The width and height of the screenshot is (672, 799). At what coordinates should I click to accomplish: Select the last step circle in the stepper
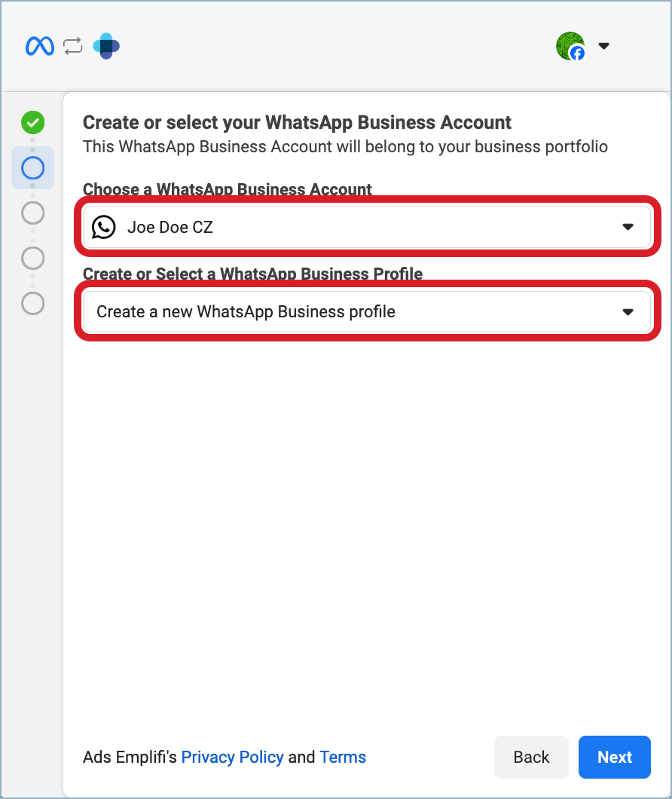[32, 304]
